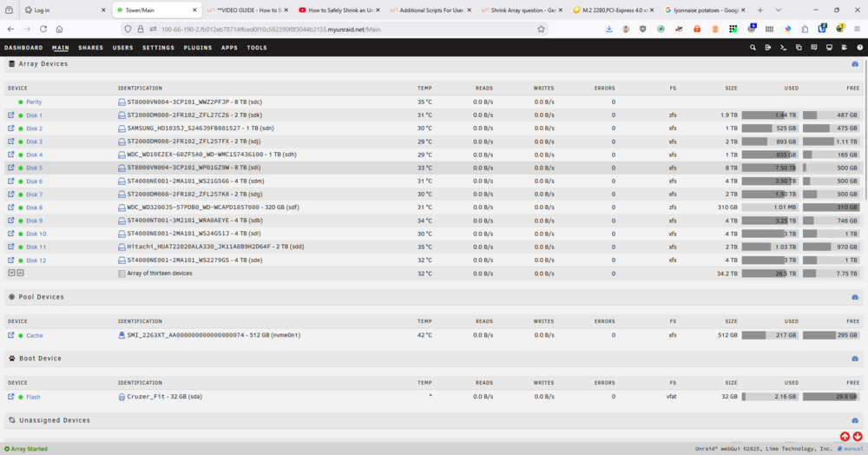The width and height of the screenshot is (868, 455).
Task: Toggle the help question mark icon
Action: 859,48
